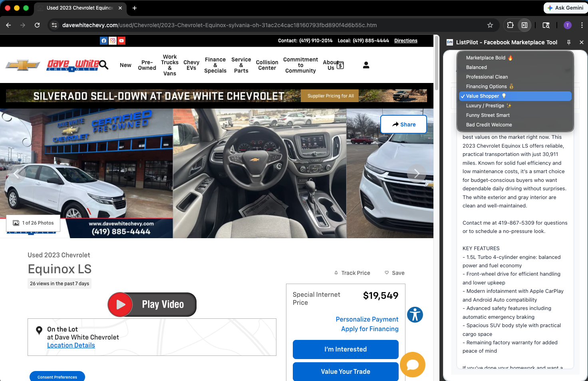Close the Used 2023 Chevrolet Equinox tab

(x=120, y=8)
